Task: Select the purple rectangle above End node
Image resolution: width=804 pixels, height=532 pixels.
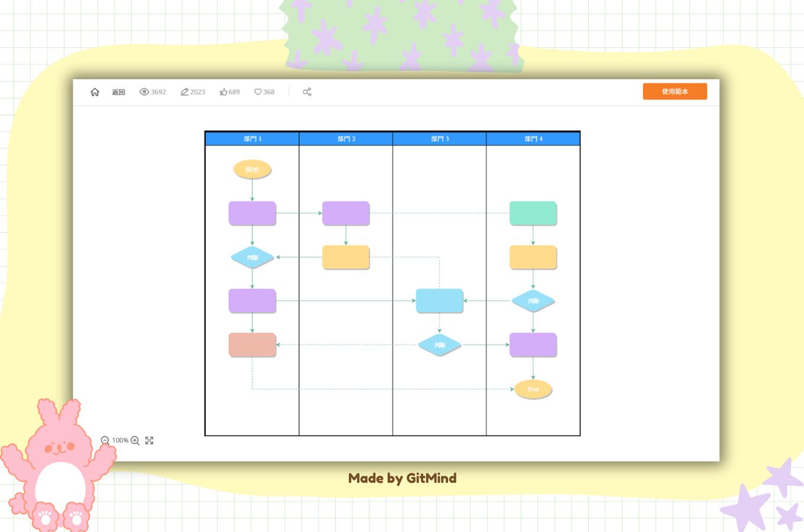Action: pos(533,345)
